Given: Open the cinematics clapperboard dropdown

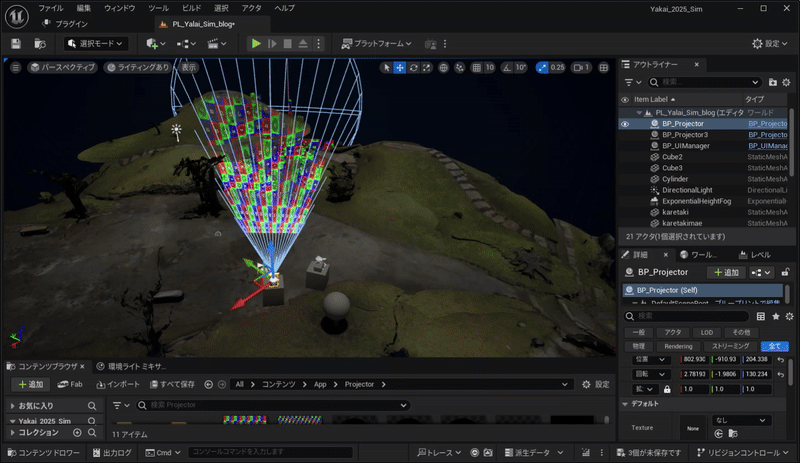Looking at the screenshot, I should click(x=217, y=44).
